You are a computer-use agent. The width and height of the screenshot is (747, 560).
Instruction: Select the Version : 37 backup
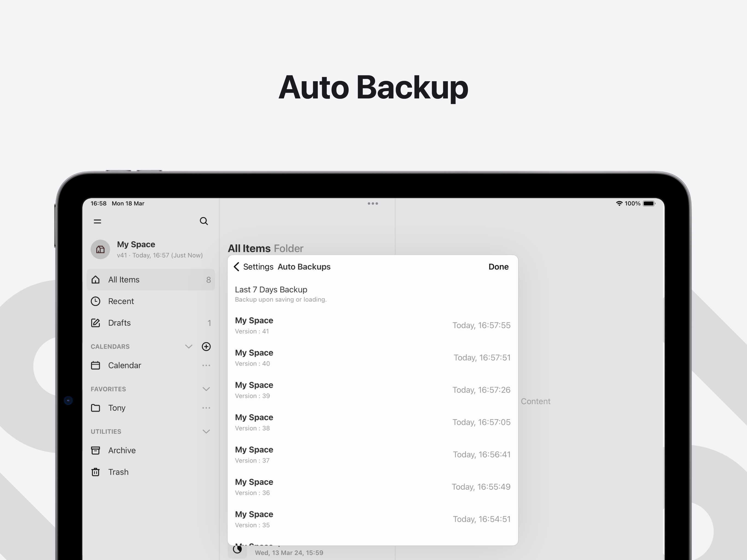point(372,455)
